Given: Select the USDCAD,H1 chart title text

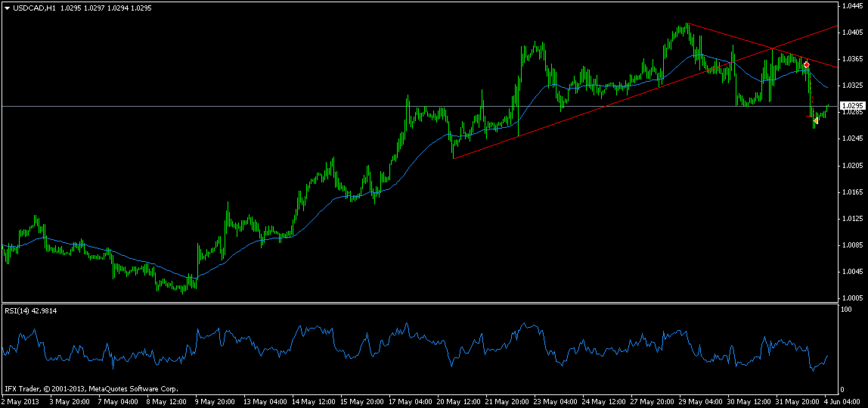Looking at the screenshot, I should click(x=34, y=8).
